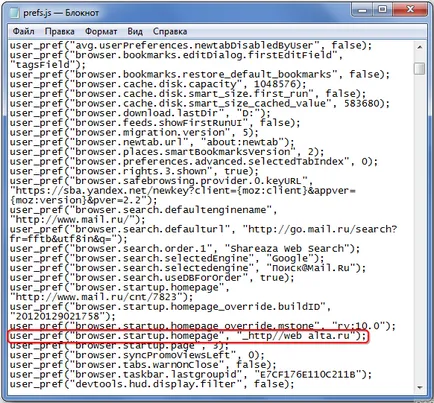
Task: Open the Файл menu
Action: click(23, 32)
